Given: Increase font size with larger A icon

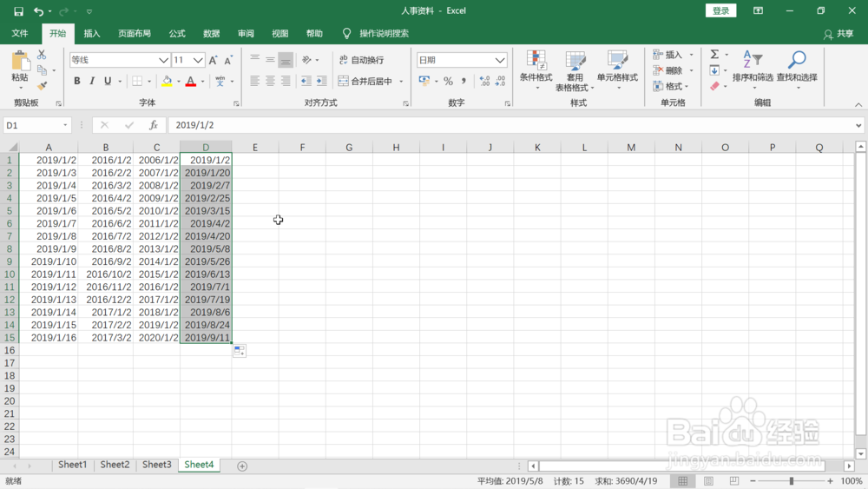Looking at the screenshot, I should coord(214,60).
